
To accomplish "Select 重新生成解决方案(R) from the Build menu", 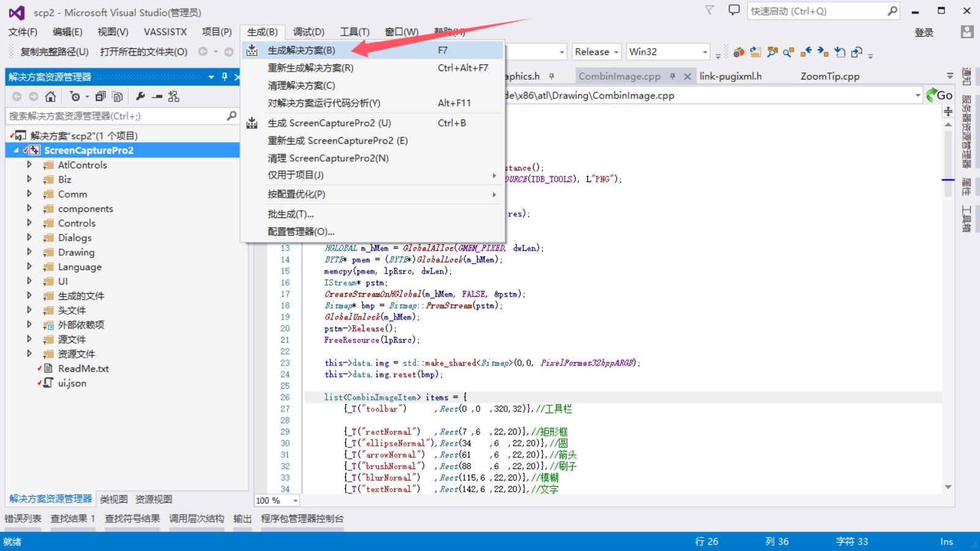I will coord(310,68).
